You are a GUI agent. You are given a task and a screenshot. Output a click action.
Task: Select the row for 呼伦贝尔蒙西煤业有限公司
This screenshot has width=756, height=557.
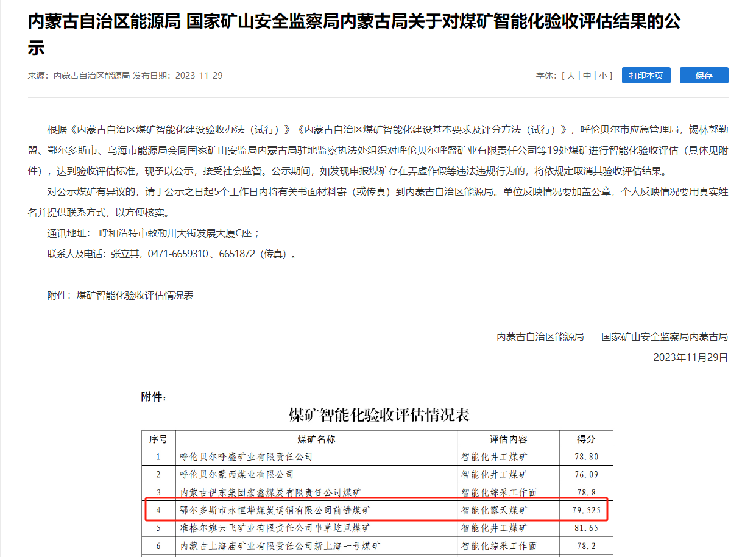pyautogui.click(x=238, y=474)
